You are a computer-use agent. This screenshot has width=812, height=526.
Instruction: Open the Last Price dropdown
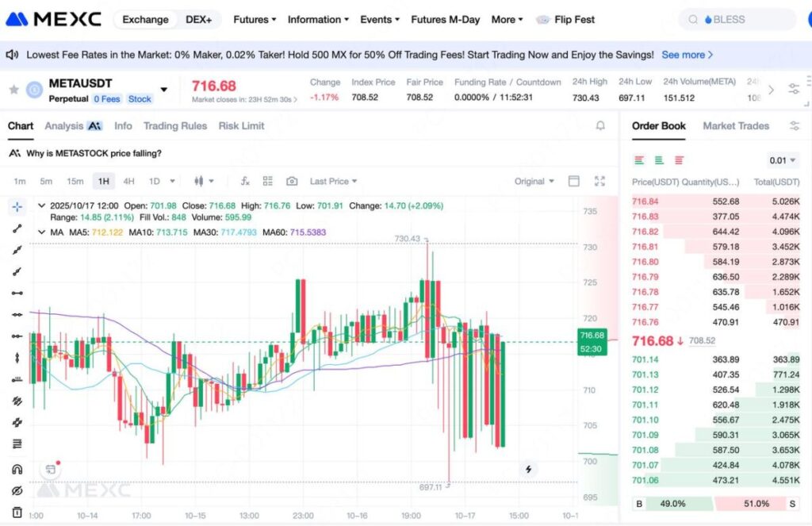(x=333, y=182)
